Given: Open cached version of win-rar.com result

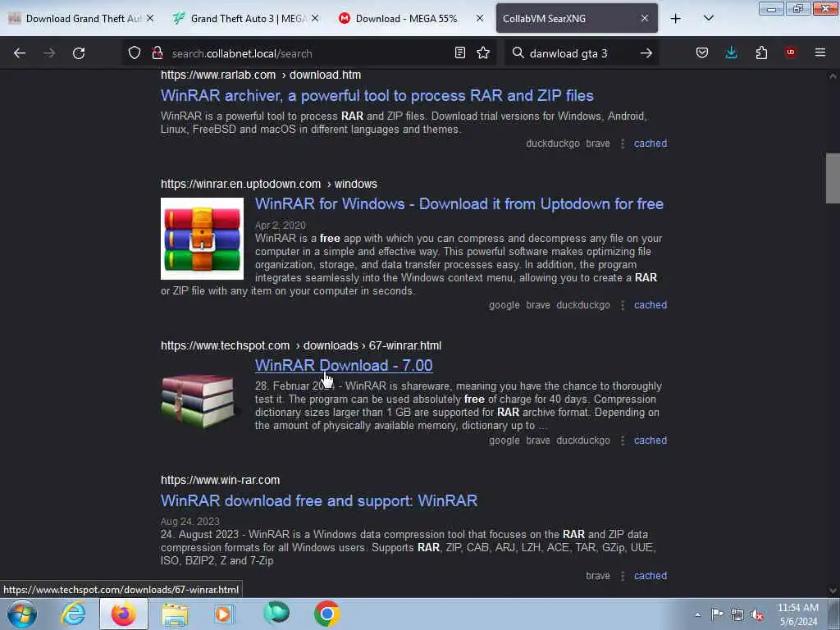Looking at the screenshot, I should [651, 576].
